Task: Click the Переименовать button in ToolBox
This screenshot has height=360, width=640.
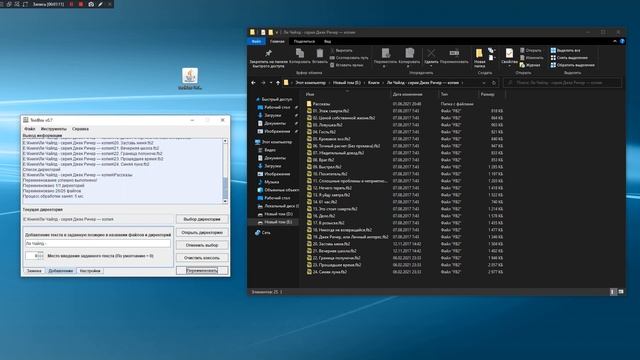Action: pyautogui.click(x=202, y=271)
